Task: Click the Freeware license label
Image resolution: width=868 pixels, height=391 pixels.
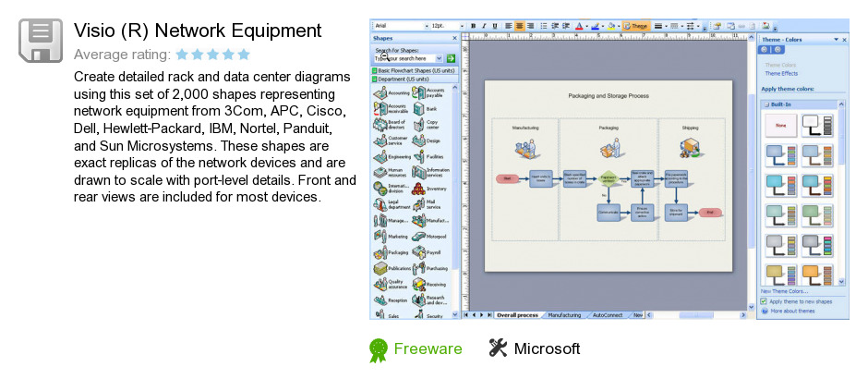Action: click(428, 348)
